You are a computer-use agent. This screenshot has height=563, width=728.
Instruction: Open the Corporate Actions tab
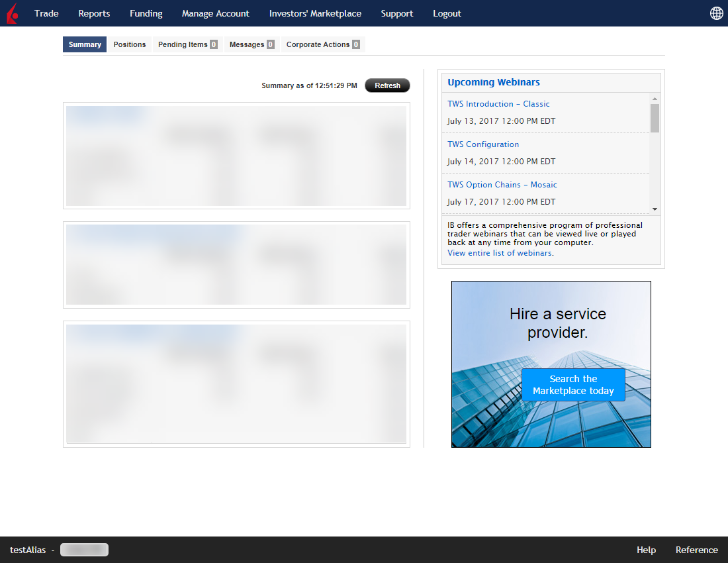pos(323,44)
